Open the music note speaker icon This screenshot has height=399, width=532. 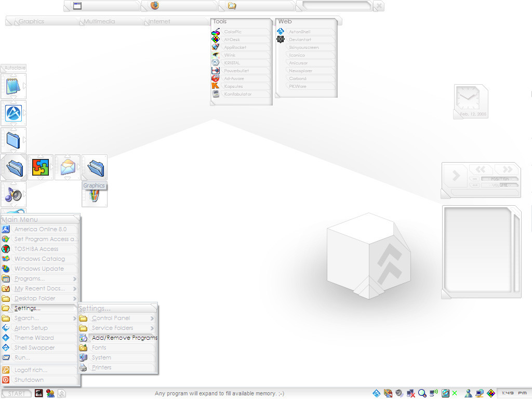point(13,194)
